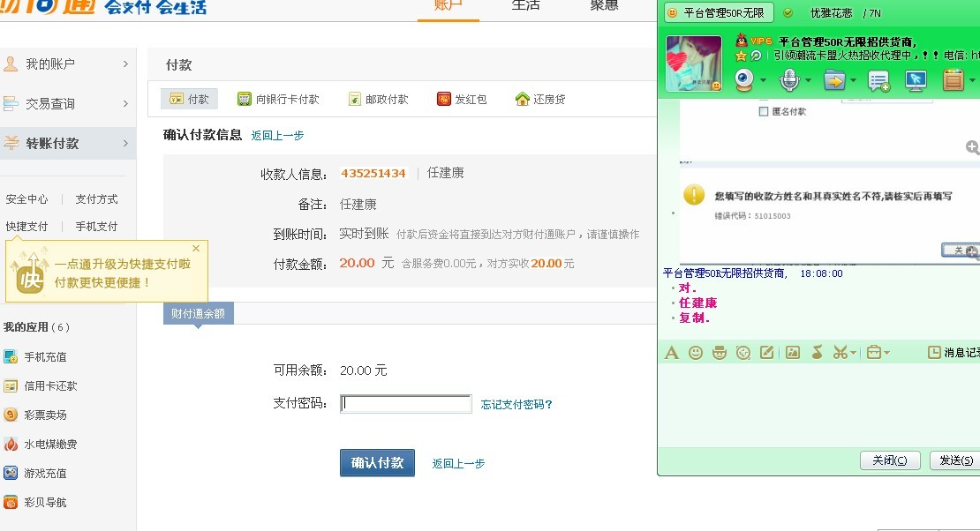
Task: Expand the microphone voice call dropdown arrow
Action: tap(808, 80)
